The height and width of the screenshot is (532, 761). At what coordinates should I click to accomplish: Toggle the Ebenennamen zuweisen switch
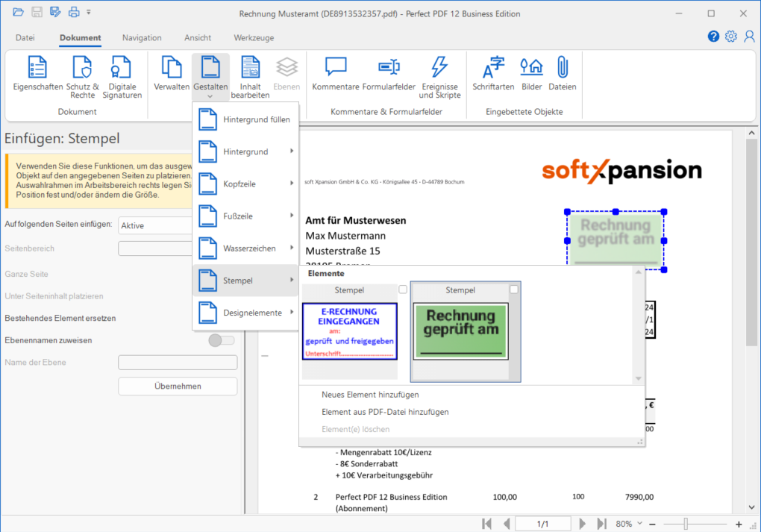point(222,340)
